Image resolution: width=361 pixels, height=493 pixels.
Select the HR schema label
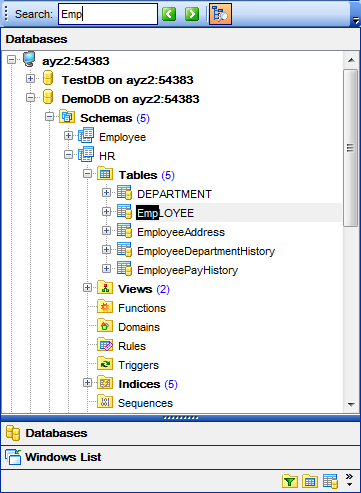tap(107, 156)
